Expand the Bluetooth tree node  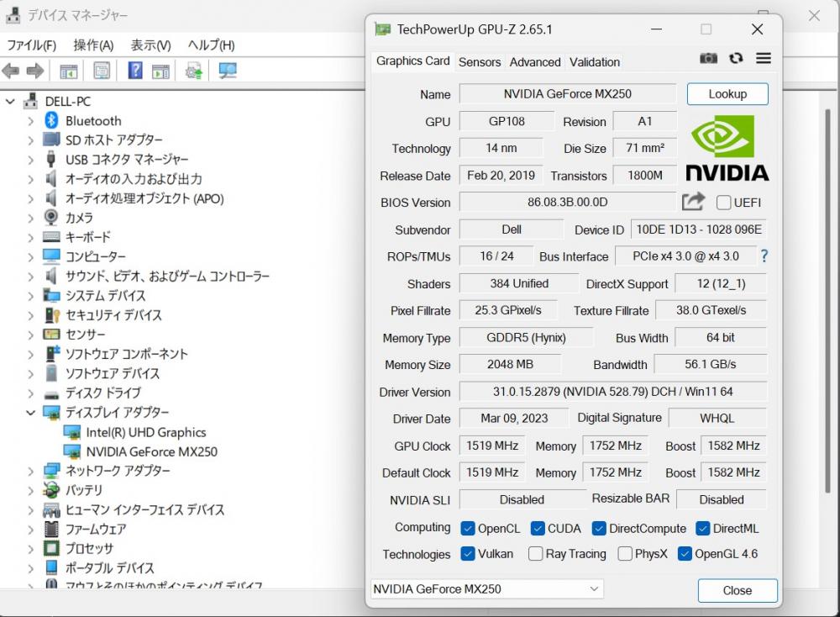(30, 121)
